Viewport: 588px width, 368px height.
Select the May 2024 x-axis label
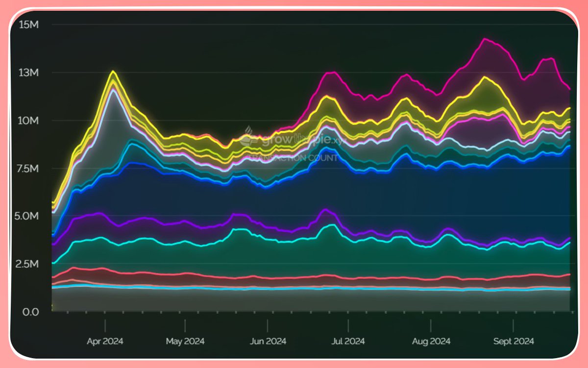point(185,341)
